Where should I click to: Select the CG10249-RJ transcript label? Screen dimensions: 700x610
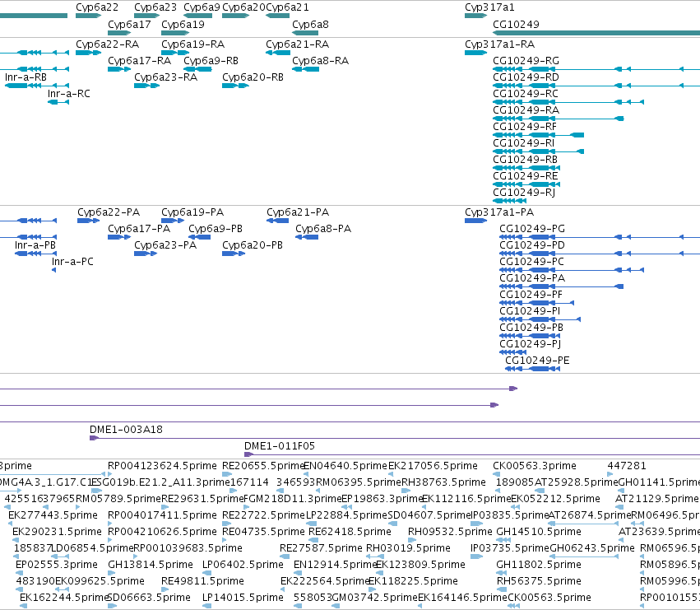click(524, 193)
